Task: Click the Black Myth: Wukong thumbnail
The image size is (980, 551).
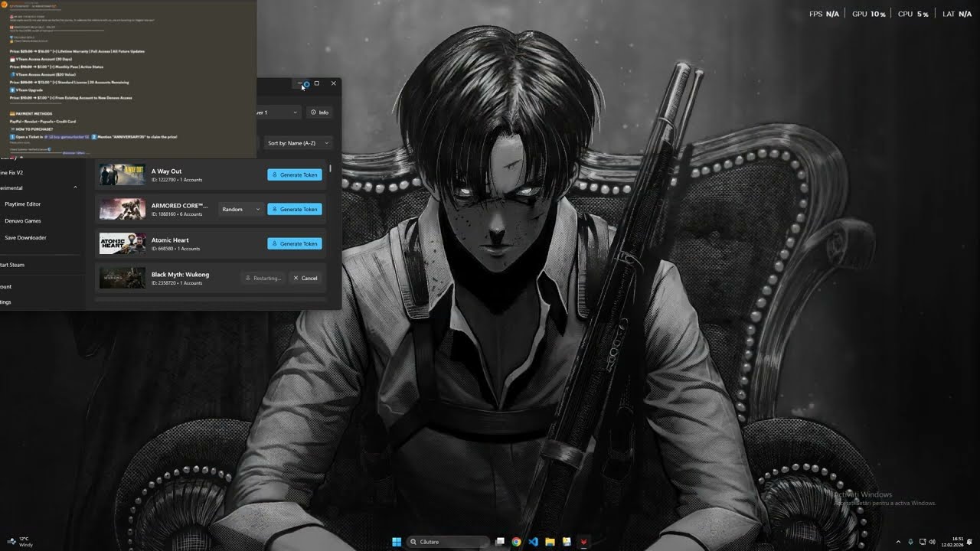Action: 122,279
